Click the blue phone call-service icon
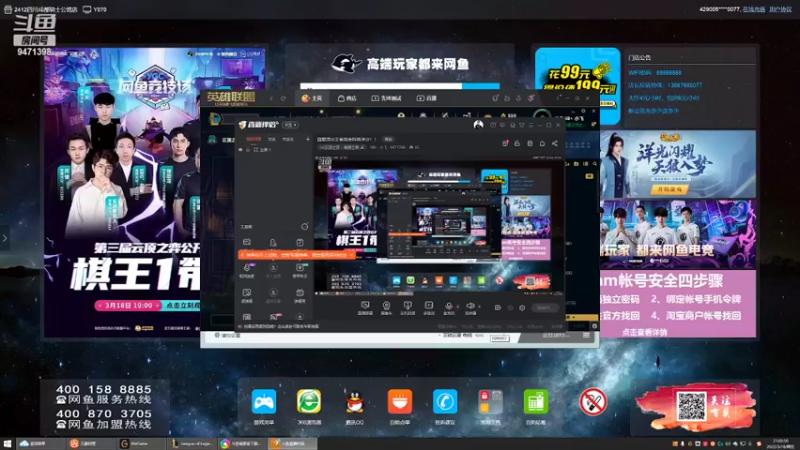The image size is (800, 450). click(x=445, y=402)
